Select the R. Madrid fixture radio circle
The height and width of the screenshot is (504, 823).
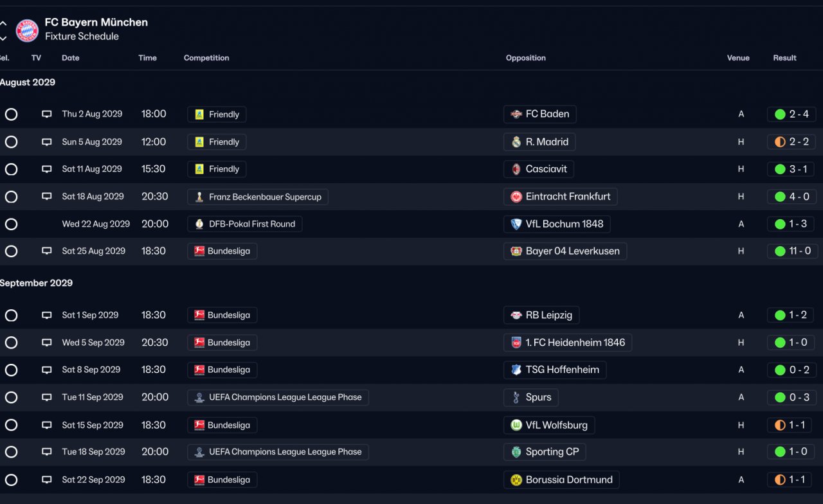pyautogui.click(x=11, y=142)
